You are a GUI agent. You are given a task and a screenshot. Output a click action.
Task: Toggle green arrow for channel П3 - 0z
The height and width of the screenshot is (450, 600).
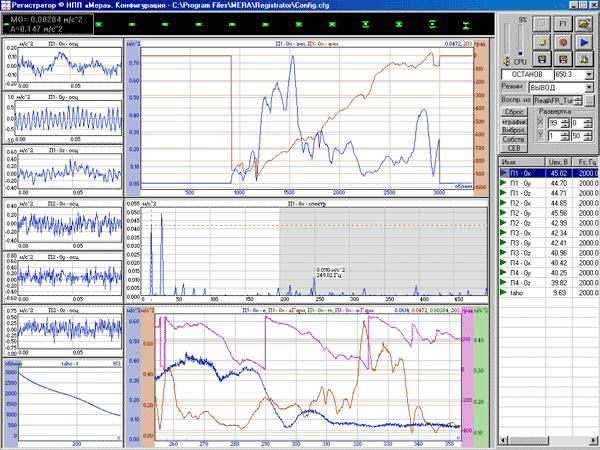505,252
